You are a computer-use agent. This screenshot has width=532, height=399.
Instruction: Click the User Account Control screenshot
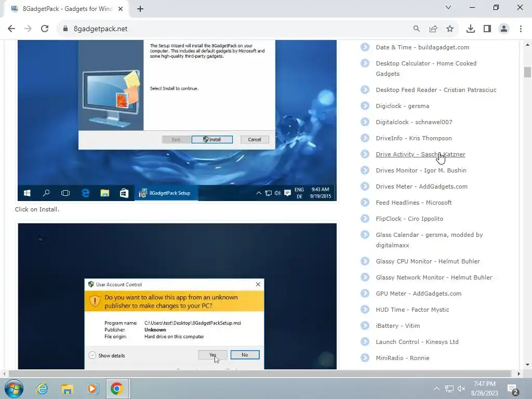tap(177, 296)
